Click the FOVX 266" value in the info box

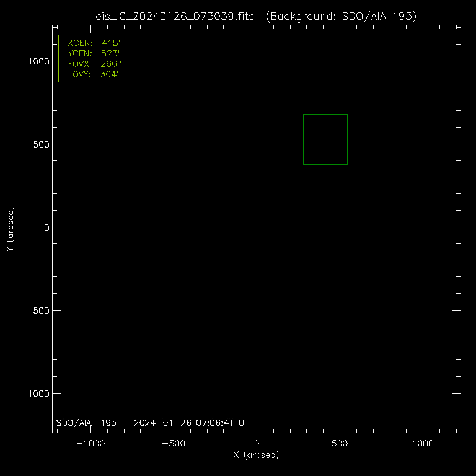[111, 64]
